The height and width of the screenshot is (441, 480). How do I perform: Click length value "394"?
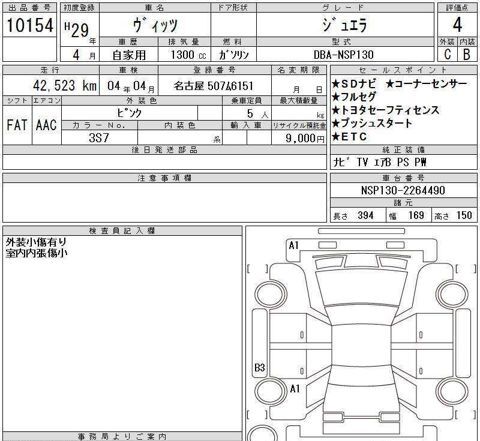click(x=365, y=215)
